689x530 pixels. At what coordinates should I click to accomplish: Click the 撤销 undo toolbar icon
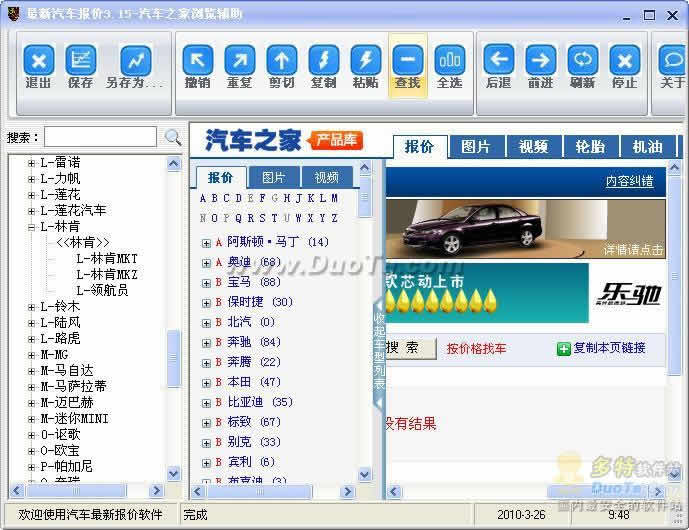point(198,60)
